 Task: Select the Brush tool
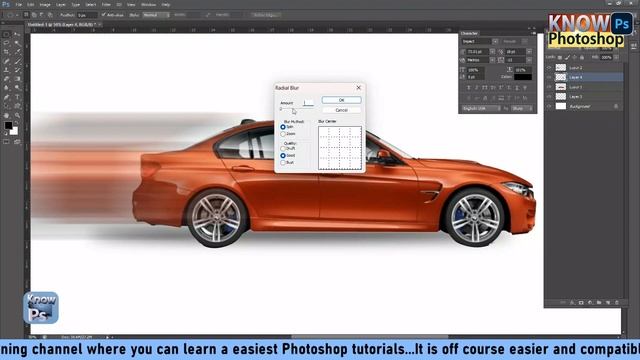point(17,61)
